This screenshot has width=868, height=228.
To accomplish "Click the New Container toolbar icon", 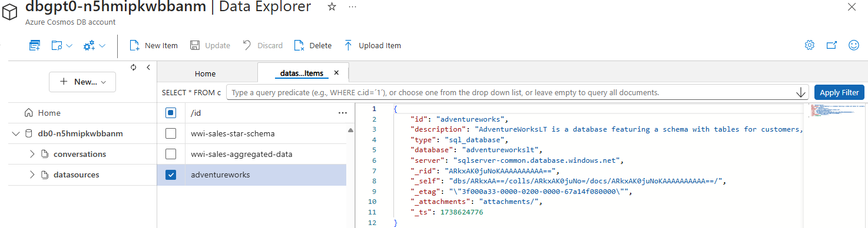I will [x=35, y=45].
